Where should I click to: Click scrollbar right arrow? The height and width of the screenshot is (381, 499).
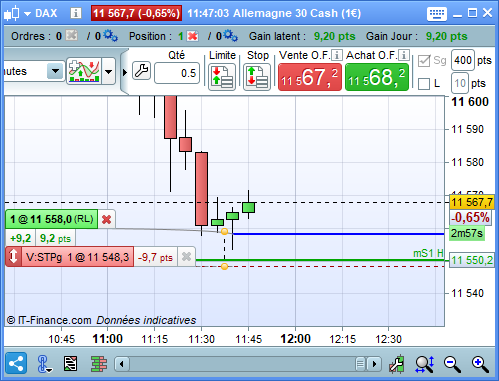click(374, 364)
